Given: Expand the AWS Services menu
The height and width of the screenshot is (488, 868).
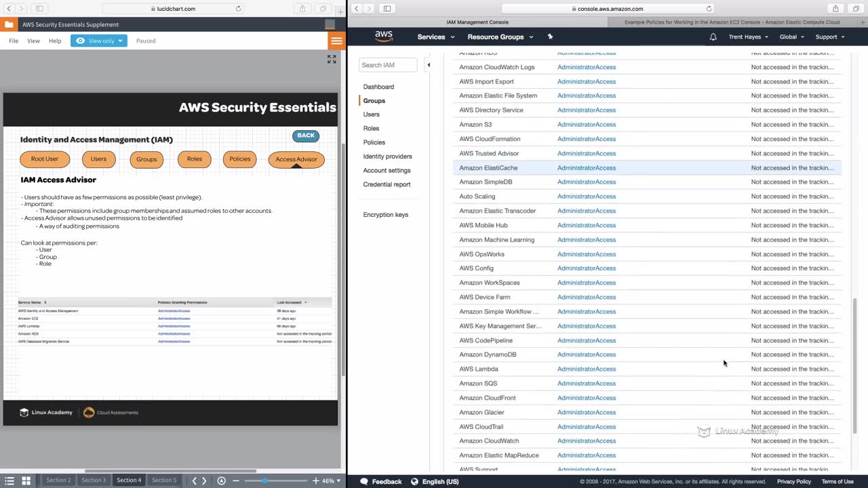Looking at the screenshot, I should point(435,37).
